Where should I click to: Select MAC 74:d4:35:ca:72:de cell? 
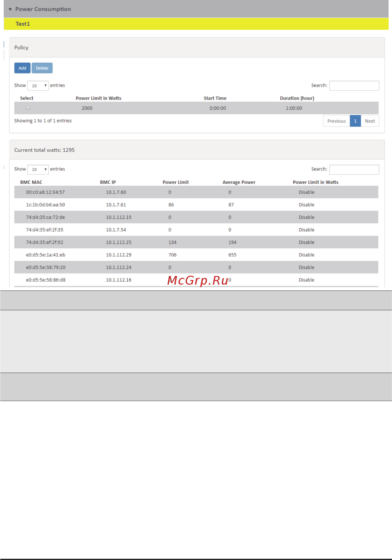pos(45,217)
